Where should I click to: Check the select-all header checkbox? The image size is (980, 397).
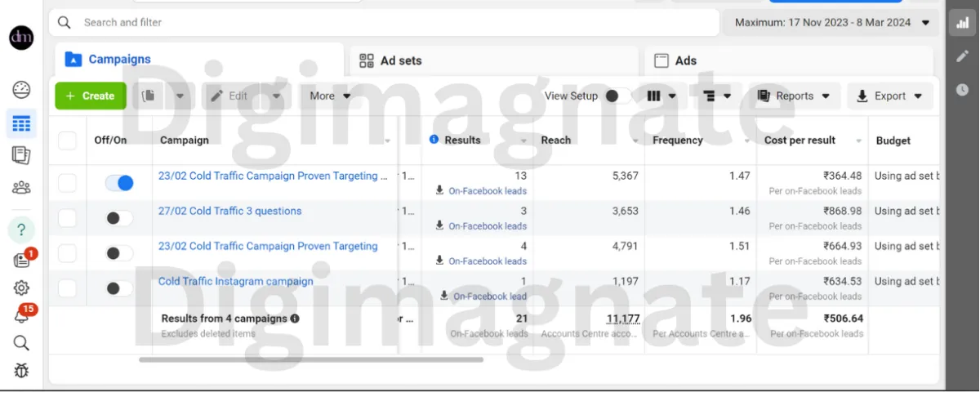click(67, 141)
